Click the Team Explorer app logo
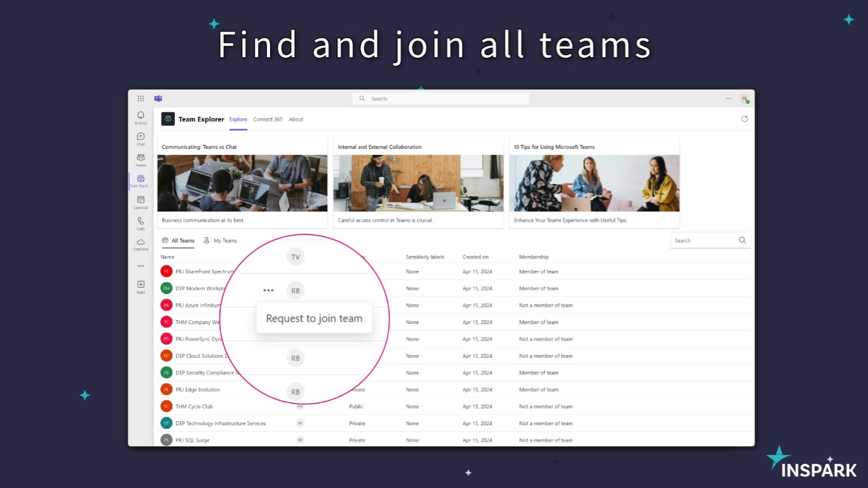Viewport: 868px width, 488px height. point(168,119)
